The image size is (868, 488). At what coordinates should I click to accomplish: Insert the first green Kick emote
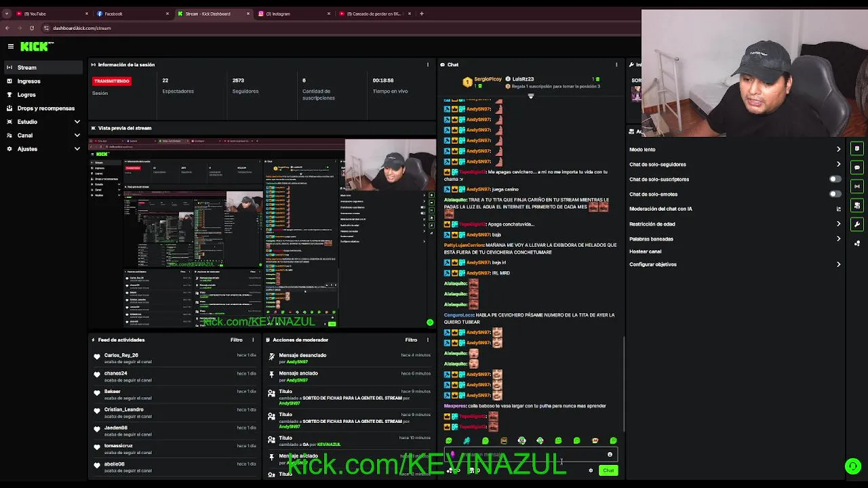point(448,441)
